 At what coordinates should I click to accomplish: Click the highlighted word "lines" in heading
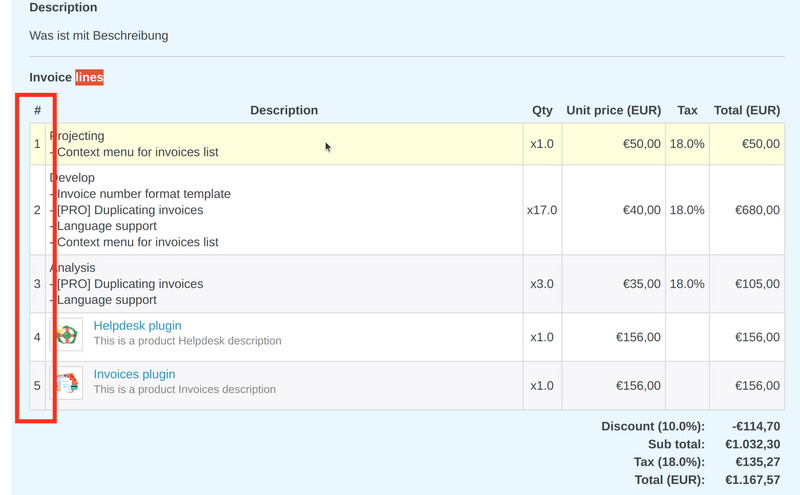pyautogui.click(x=89, y=77)
